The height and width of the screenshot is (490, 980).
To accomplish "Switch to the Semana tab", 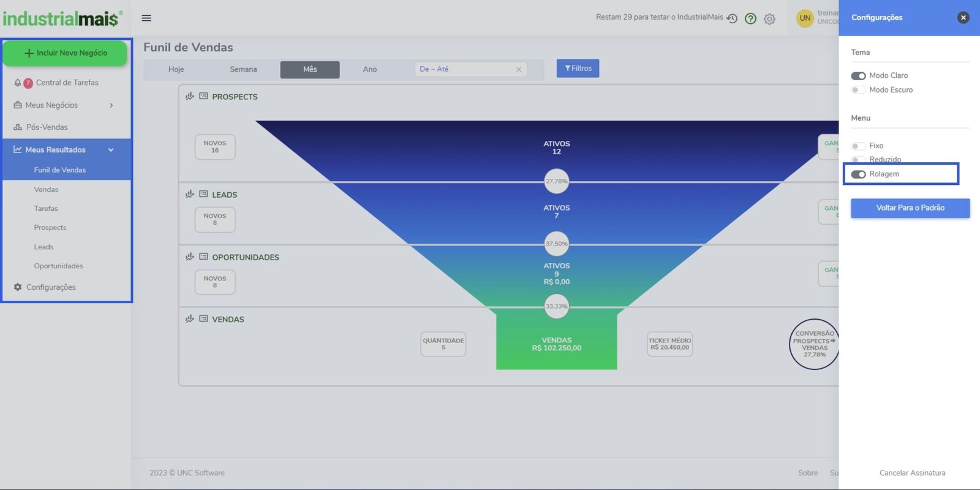I will point(243,69).
